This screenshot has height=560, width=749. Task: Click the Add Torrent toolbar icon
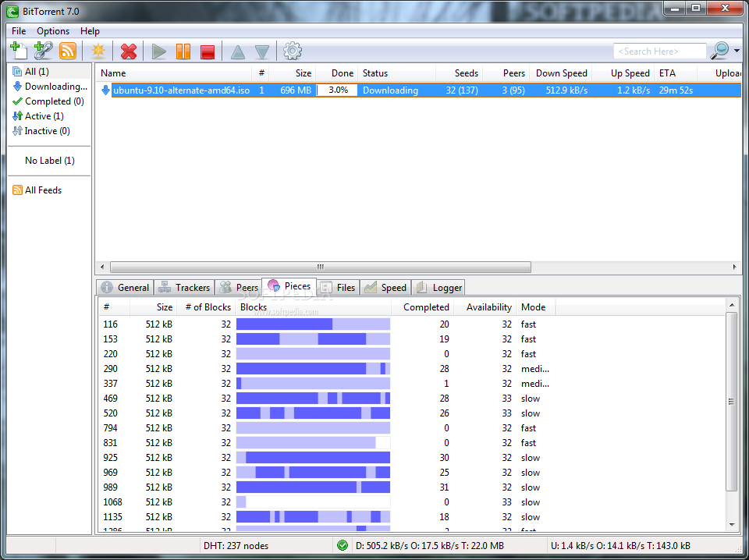pyautogui.click(x=19, y=51)
